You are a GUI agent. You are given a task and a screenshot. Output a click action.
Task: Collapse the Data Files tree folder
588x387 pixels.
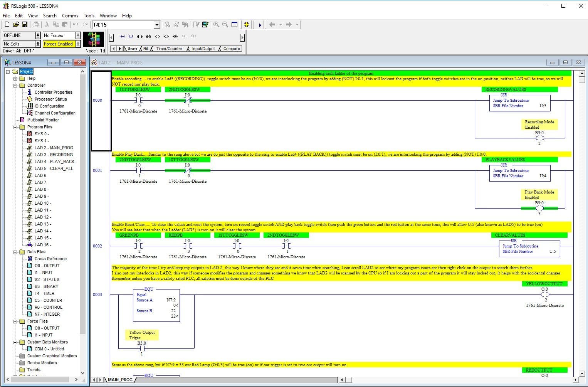15,252
